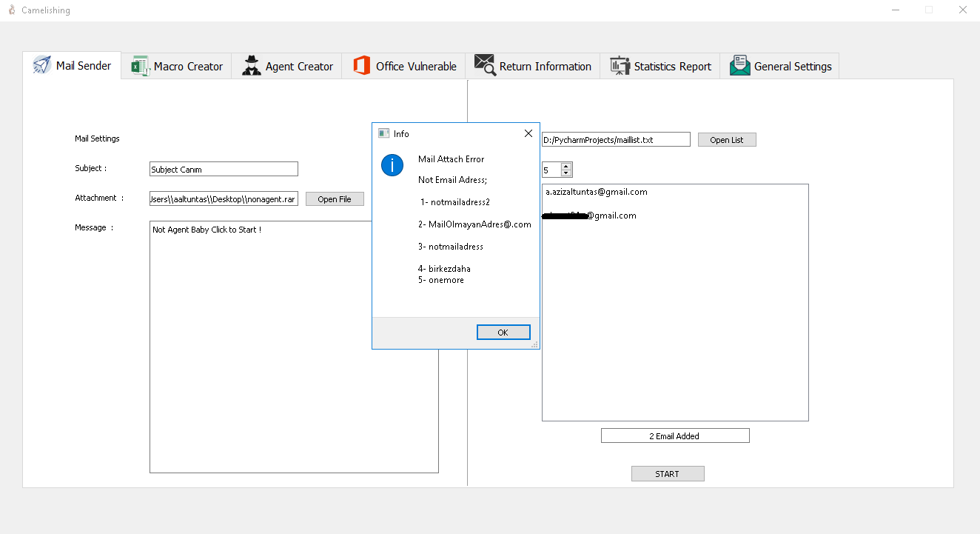The height and width of the screenshot is (534, 980).
Task: Switch to the Macro Creator tab
Action: pyautogui.click(x=176, y=66)
